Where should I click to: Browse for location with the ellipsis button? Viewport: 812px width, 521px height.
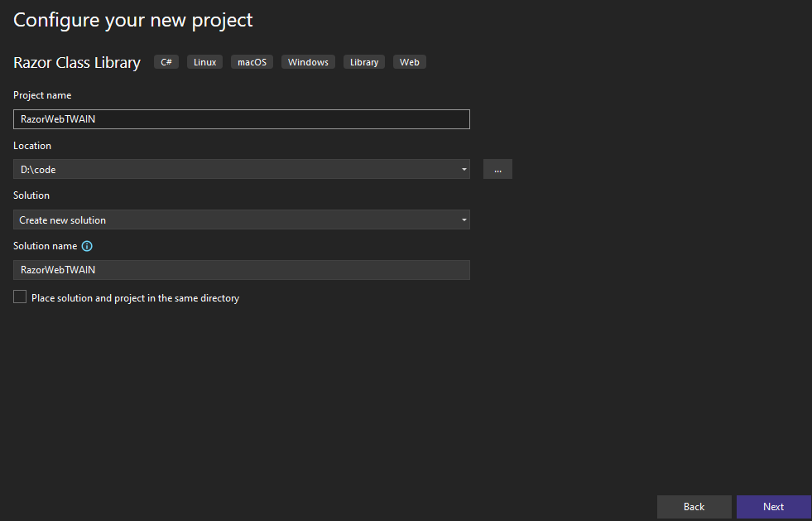(497, 169)
